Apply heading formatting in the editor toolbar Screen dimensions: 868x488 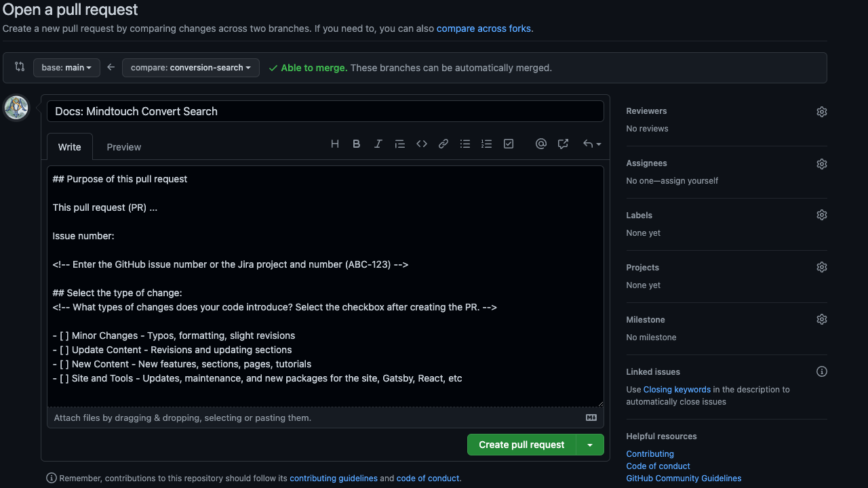coord(334,144)
